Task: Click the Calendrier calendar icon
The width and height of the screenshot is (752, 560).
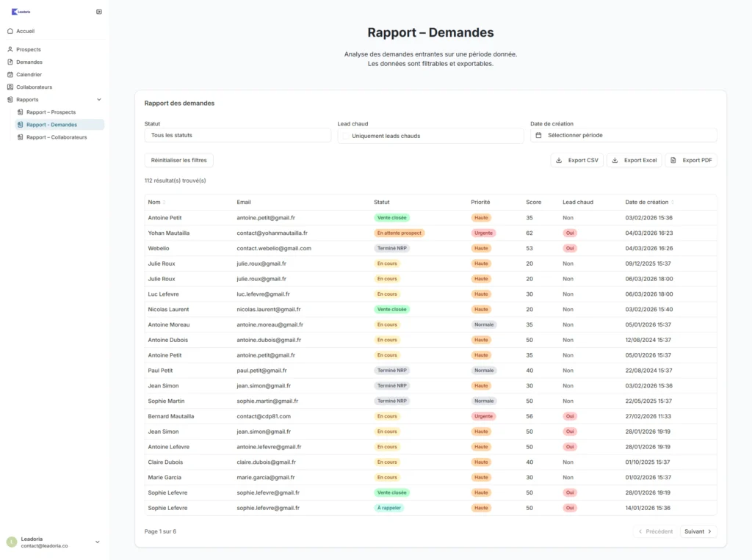Action: pos(10,74)
